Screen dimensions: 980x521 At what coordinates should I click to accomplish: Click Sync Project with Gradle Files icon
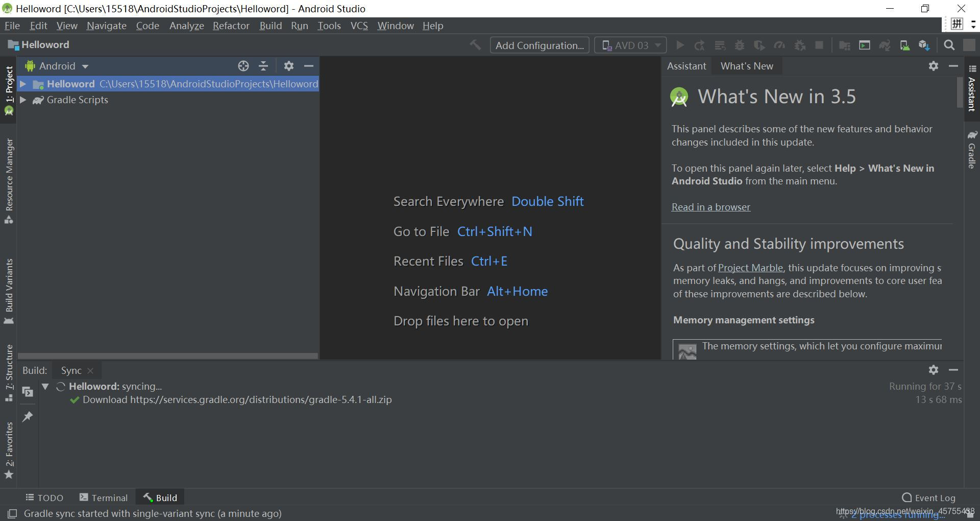pos(885,45)
